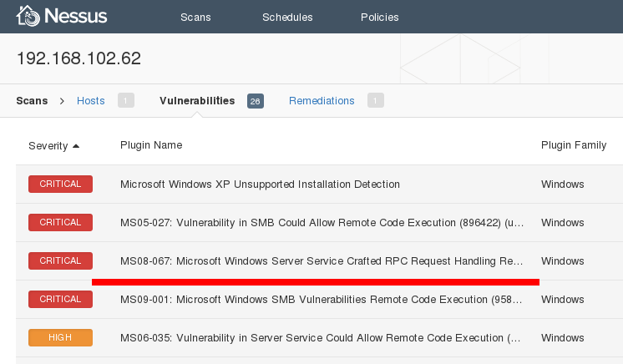Open the MS09-001 SMB Vulnerabilities row
Viewport: 623px width, 364px height.
(321, 299)
